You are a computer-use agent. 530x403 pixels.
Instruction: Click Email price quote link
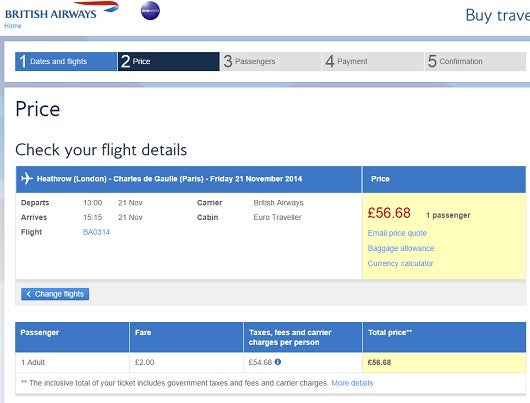397,233
